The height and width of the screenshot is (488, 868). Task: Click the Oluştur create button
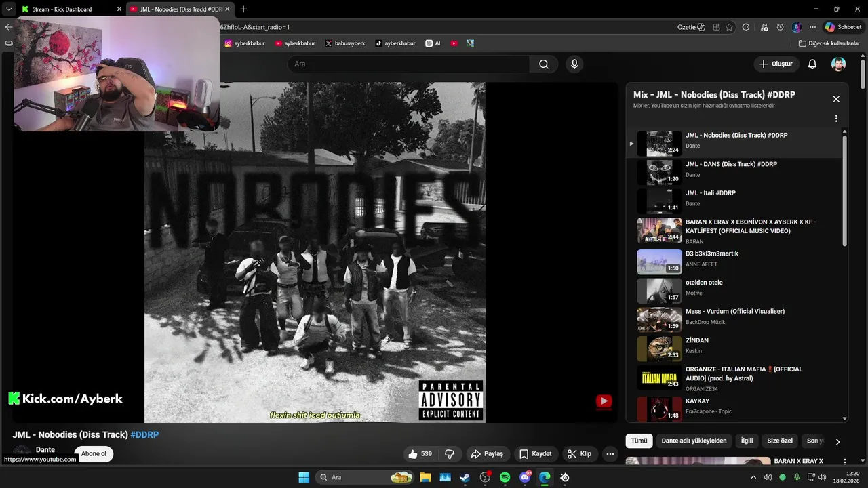(x=776, y=64)
